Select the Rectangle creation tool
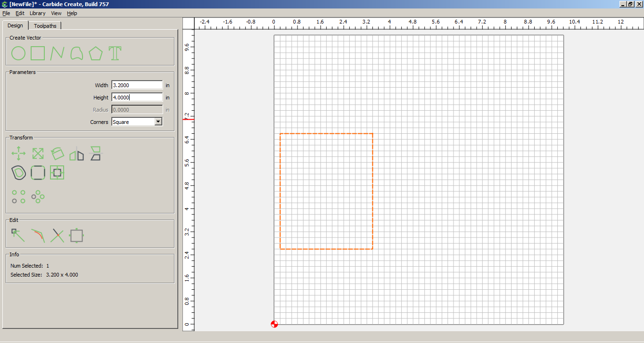Screen dimensions: 644x343 point(38,53)
